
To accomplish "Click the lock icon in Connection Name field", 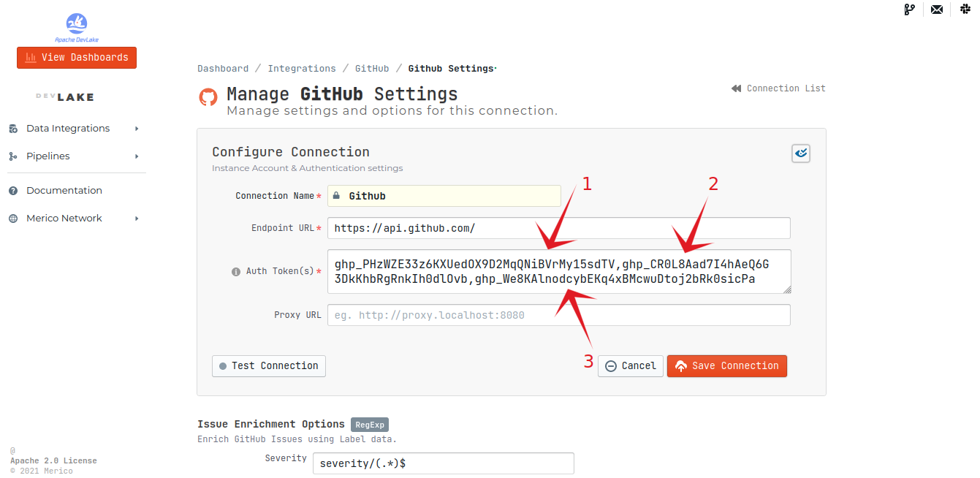I will (336, 196).
